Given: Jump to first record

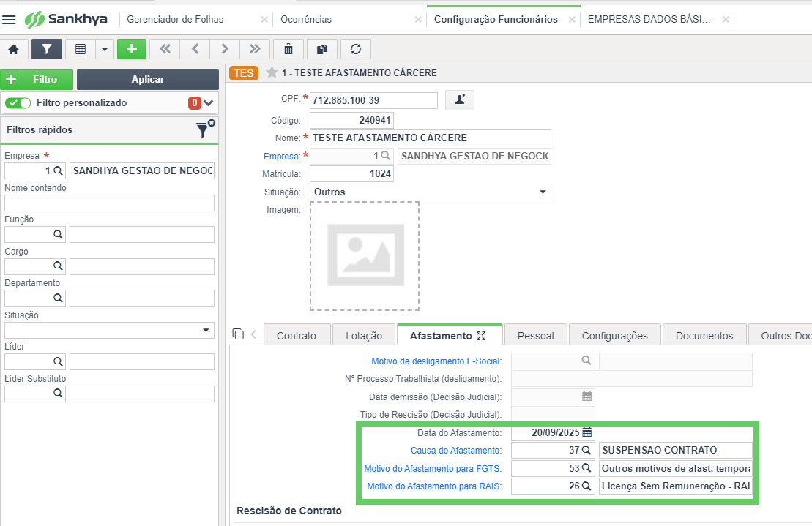Looking at the screenshot, I should coord(165,49).
